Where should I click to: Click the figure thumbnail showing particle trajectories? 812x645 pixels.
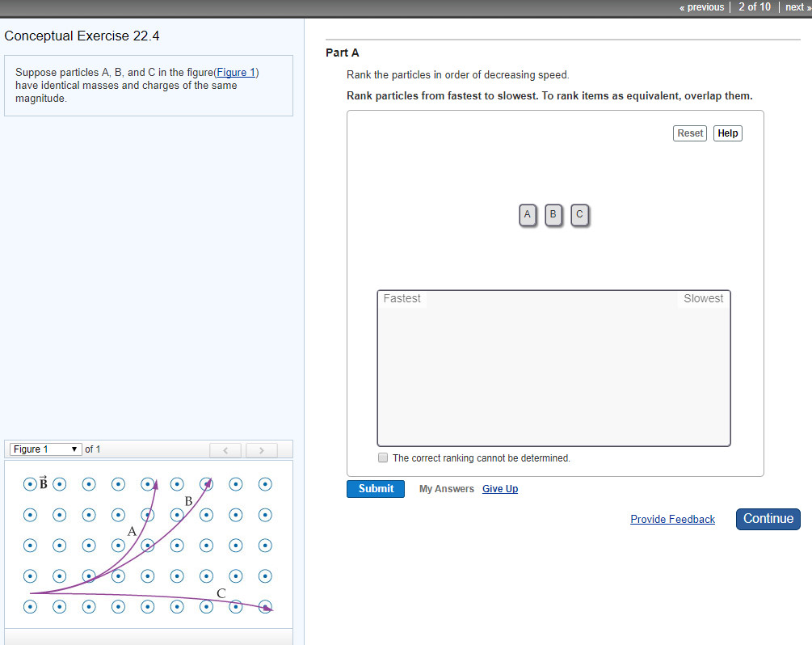(148, 546)
